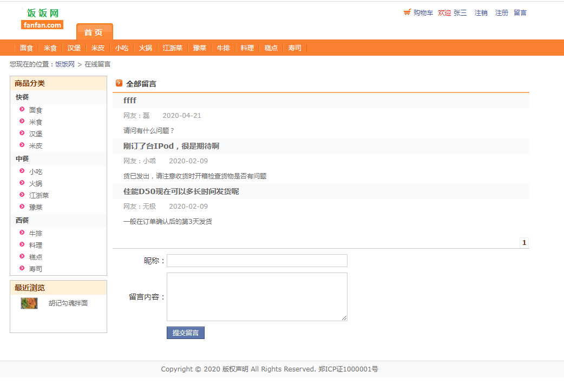
Task: Open 料理 in sidebar category list
Action: [36, 245]
